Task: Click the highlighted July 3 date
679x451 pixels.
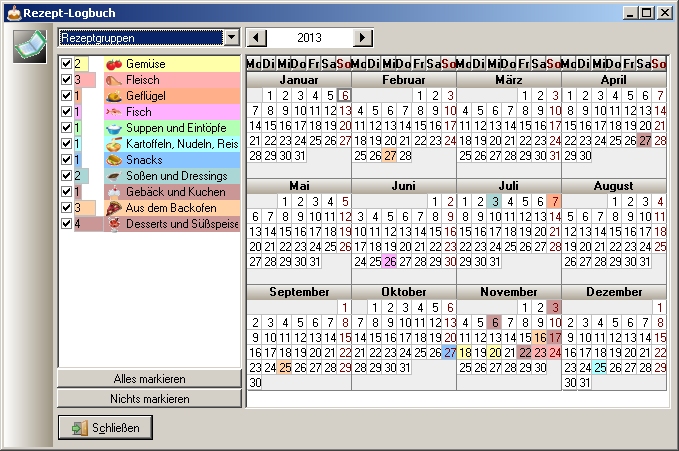Action: point(494,201)
